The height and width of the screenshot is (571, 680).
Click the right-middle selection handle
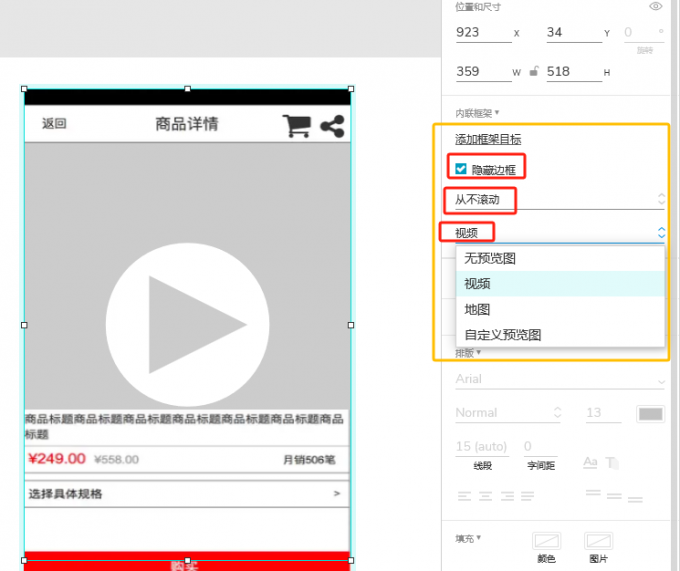[x=351, y=325]
